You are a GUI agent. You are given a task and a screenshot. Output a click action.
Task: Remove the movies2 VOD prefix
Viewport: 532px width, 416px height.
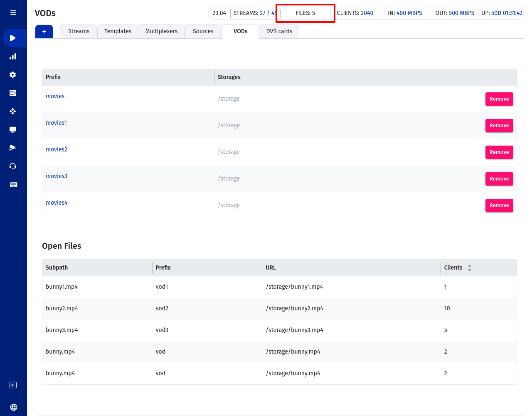point(499,152)
